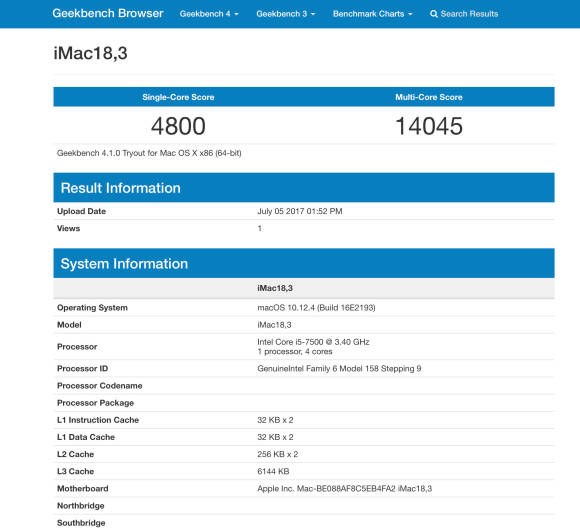580x531 pixels.
Task: Click the search magnifier icon
Action: [x=434, y=14]
